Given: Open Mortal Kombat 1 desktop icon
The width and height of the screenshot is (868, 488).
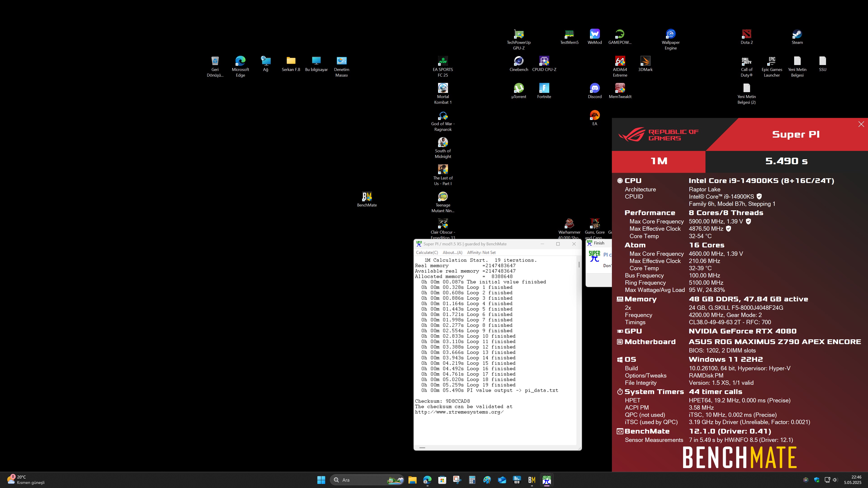Looking at the screenshot, I should coord(443,94).
